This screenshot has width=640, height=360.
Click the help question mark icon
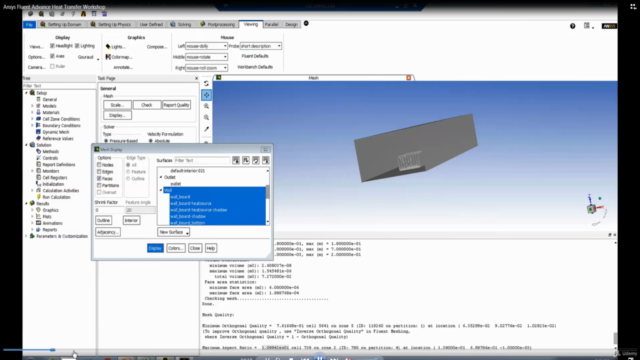pos(573,26)
